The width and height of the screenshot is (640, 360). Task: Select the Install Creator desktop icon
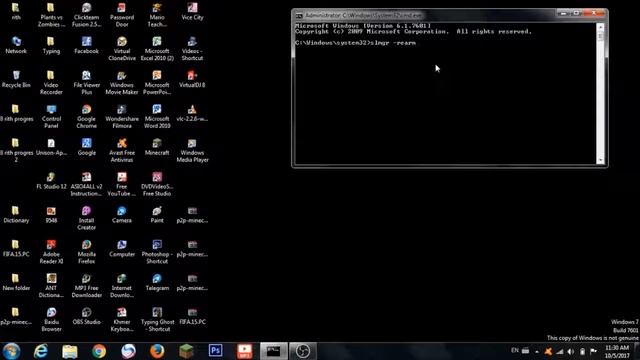[x=86, y=218]
